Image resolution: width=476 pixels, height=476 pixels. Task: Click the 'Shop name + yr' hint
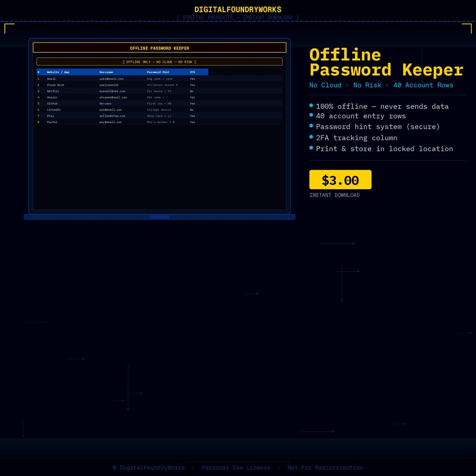(159, 116)
